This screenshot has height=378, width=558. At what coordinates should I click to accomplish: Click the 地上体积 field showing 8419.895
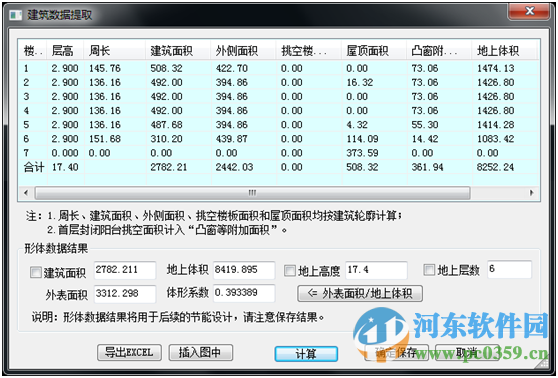click(x=244, y=270)
